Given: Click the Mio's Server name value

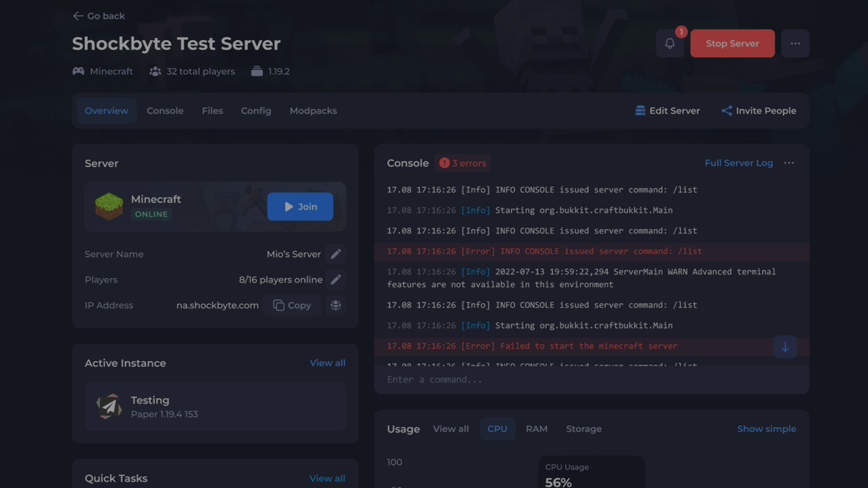Looking at the screenshot, I should point(293,254).
